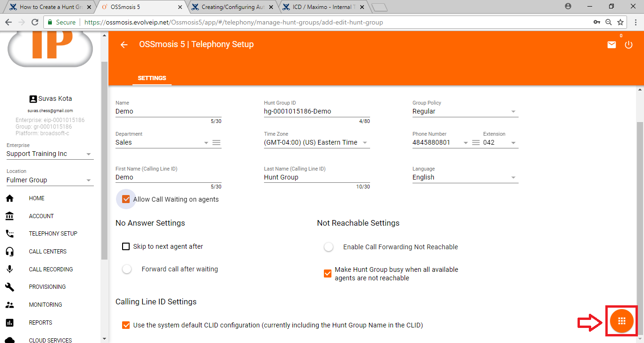Check Skip to next agent after
644x343 pixels.
click(126, 246)
